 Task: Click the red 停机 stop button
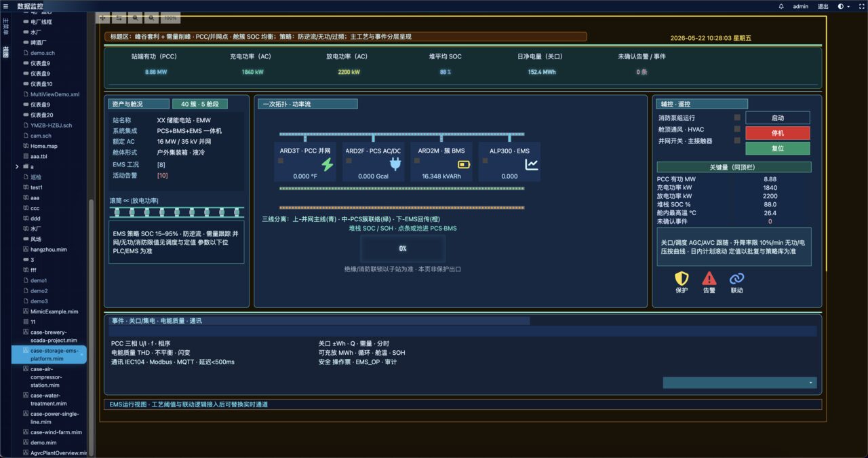point(778,133)
